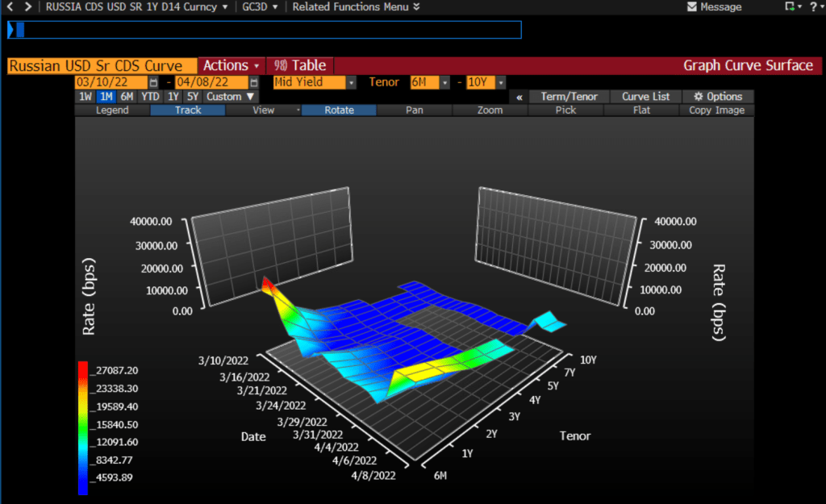
Task: Toggle the Track mode on
Action: point(187,110)
